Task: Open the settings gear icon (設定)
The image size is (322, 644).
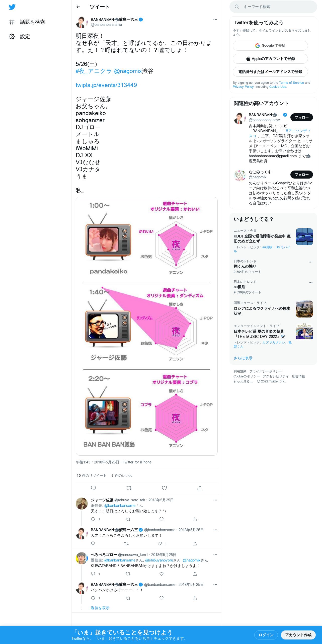Action: pyautogui.click(x=12, y=37)
